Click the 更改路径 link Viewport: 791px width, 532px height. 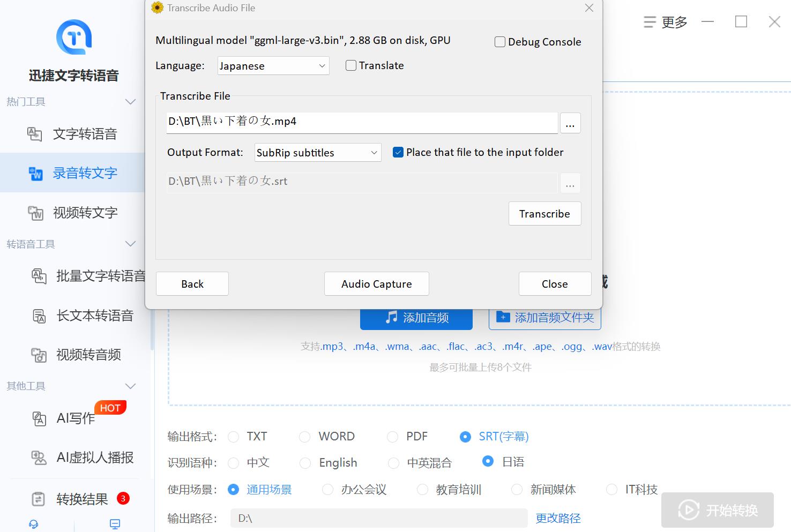[x=558, y=518]
